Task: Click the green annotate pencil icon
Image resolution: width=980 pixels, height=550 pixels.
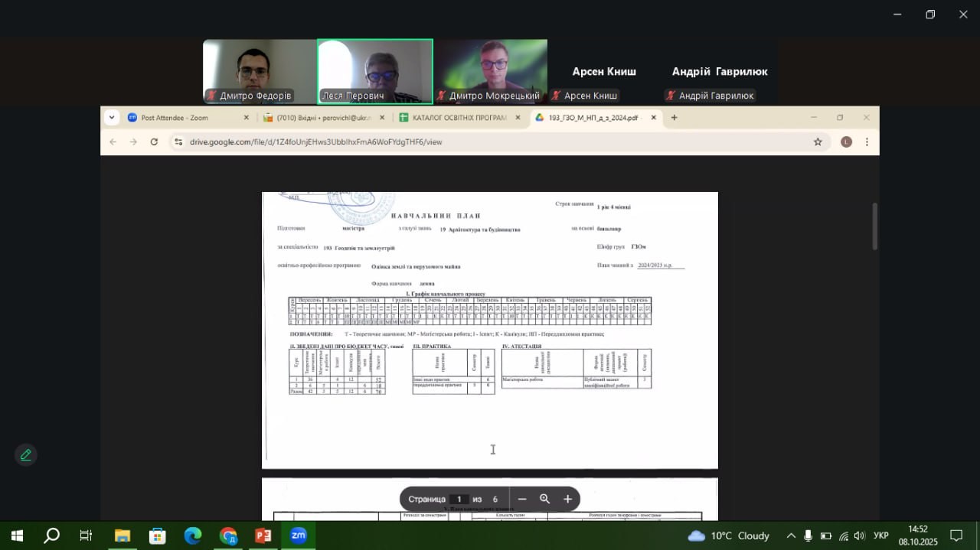Action: 26,455
